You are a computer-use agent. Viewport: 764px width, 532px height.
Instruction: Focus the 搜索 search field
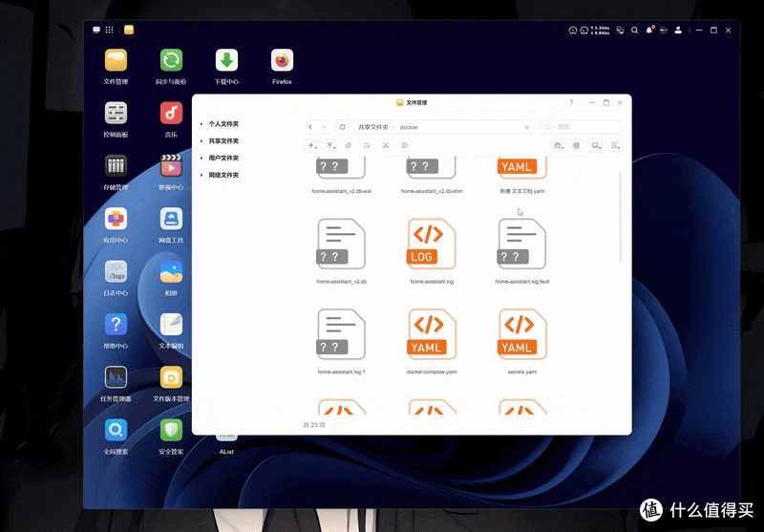(x=581, y=127)
